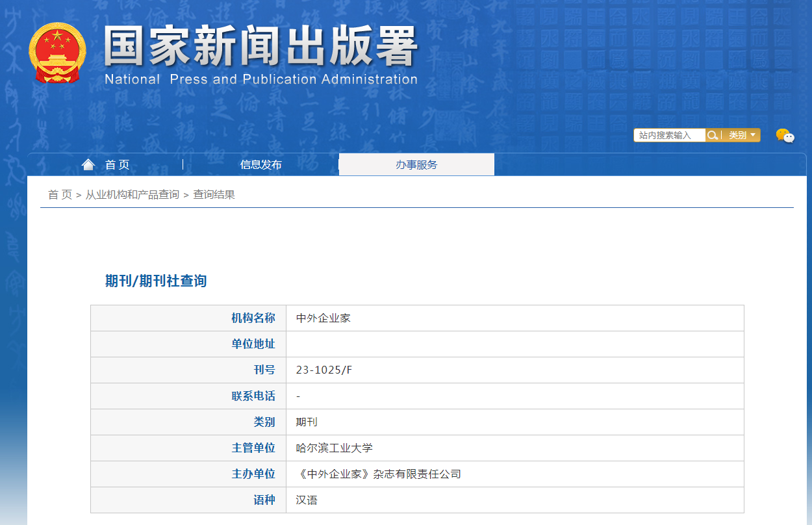812x525 pixels.
Task: Click the 刊号 value 23-1025/F
Action: 324,370
